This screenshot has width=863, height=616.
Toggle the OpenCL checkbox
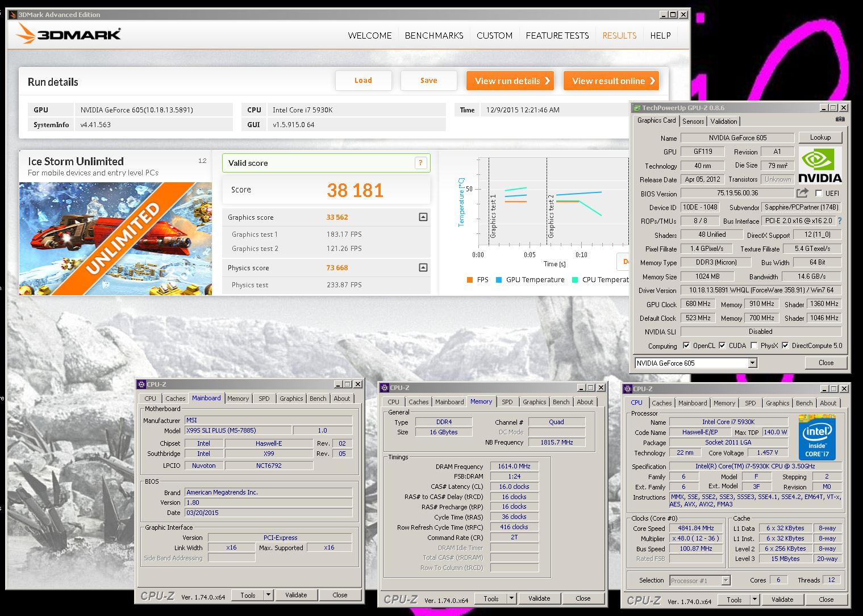click(686, 345)
